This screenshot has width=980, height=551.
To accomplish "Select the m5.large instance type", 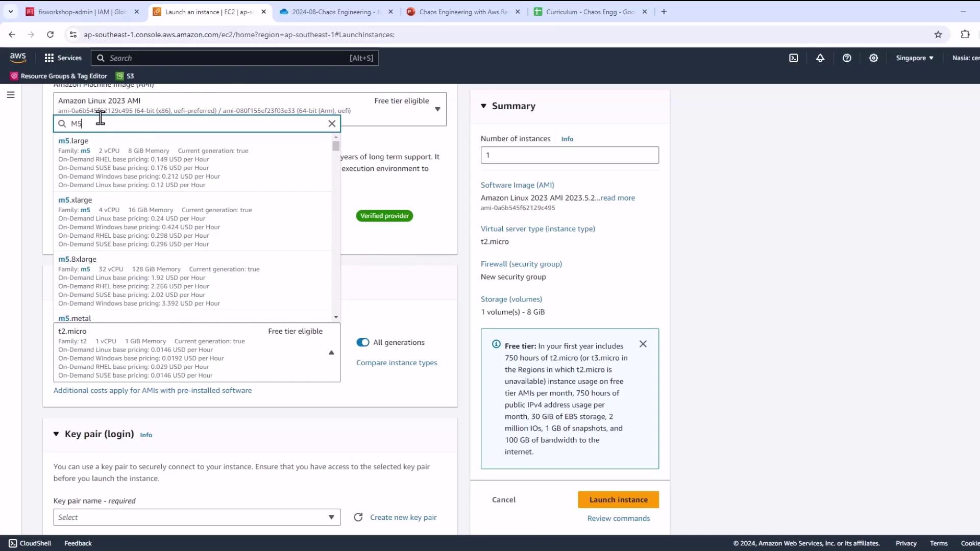I will tap(193, 162).
